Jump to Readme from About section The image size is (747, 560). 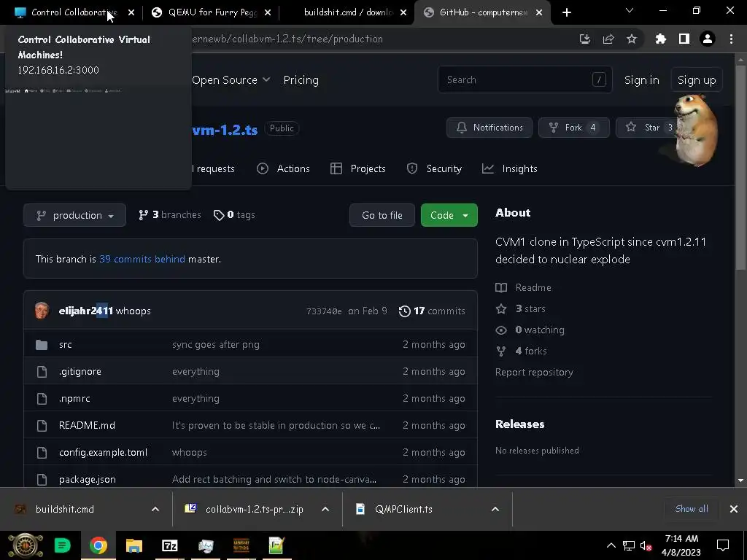(x=524, y=287)
